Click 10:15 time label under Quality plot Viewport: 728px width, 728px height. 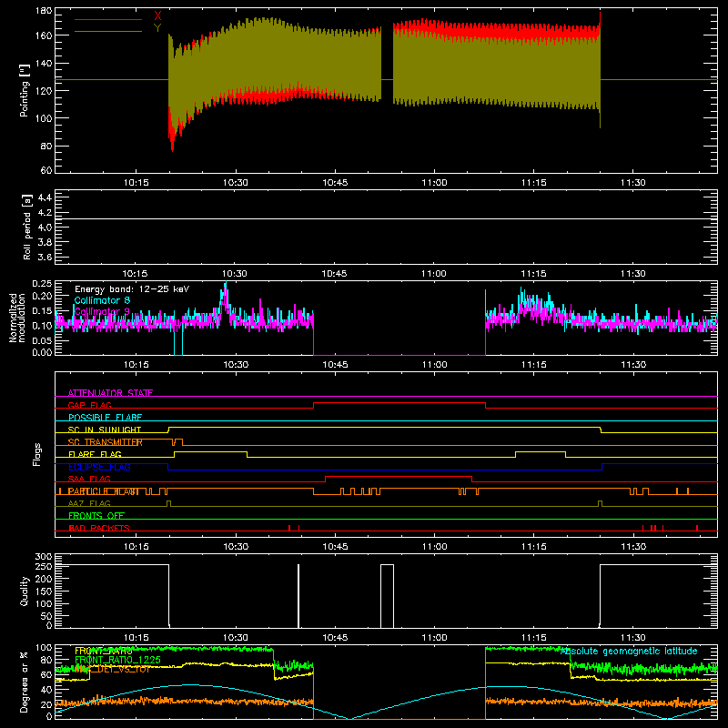136,638
